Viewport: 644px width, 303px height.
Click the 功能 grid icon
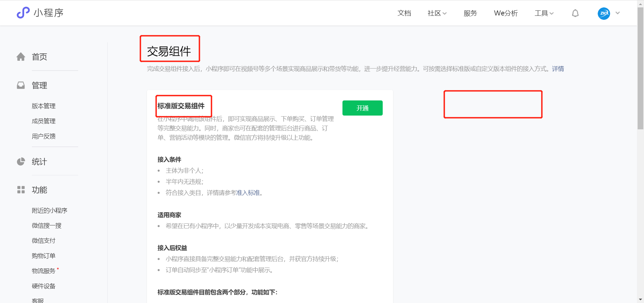click(21, 190)
